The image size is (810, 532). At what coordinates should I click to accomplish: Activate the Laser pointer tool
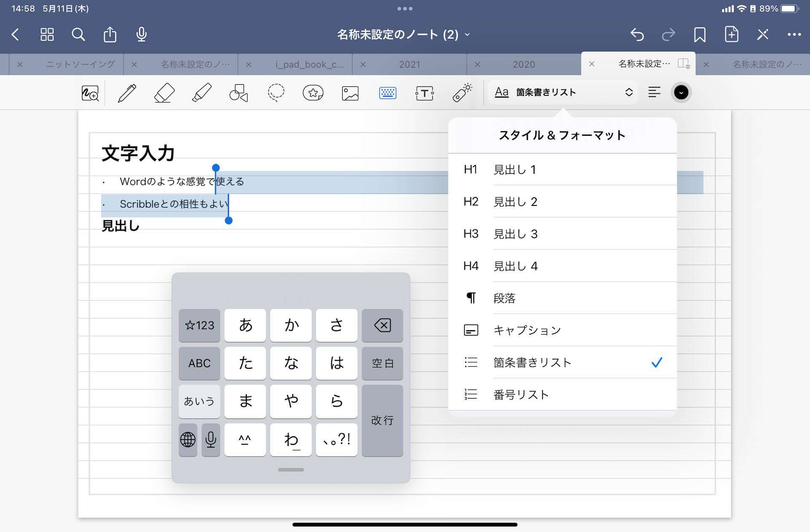click(x=462, y=93)
